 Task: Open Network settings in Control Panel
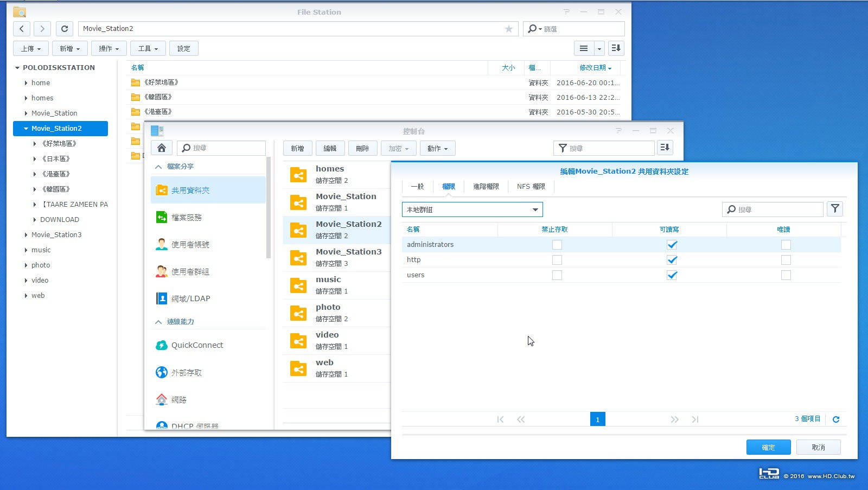coord(208,400)
